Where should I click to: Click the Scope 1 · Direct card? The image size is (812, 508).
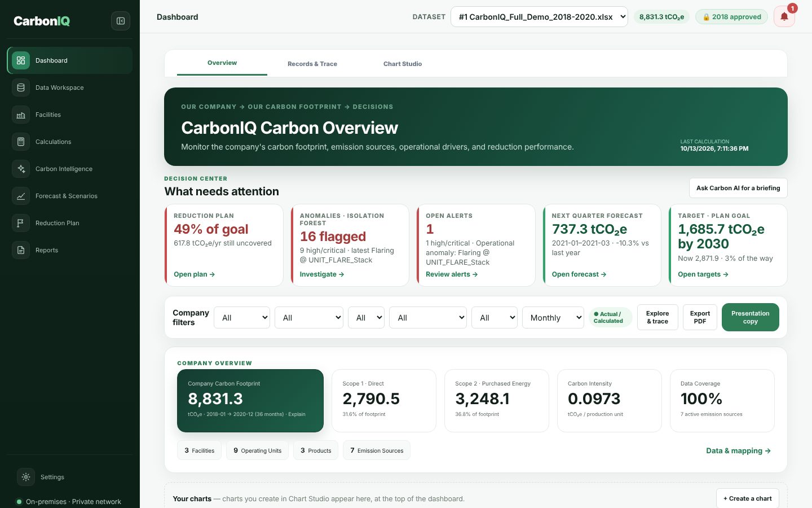coord(384,401)
